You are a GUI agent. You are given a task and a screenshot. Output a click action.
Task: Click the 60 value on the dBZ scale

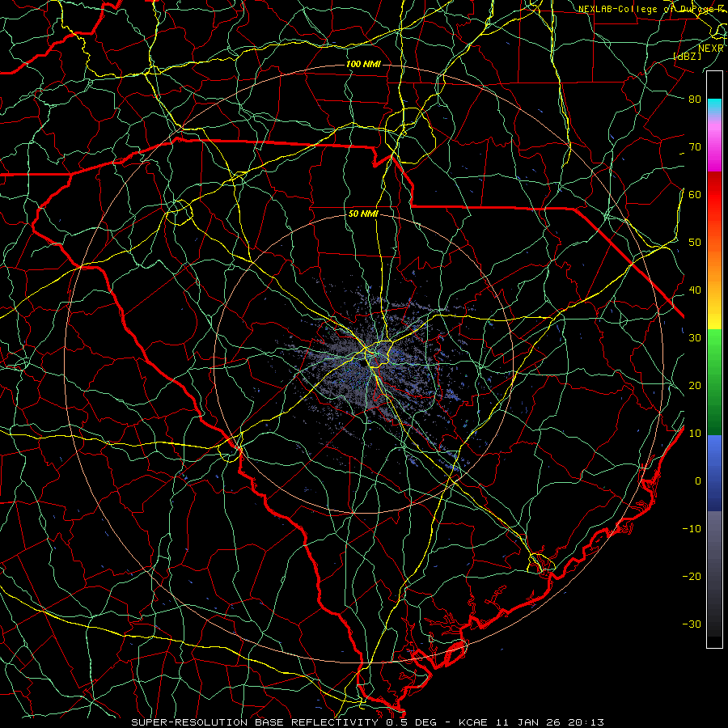[x=695, y=195]
